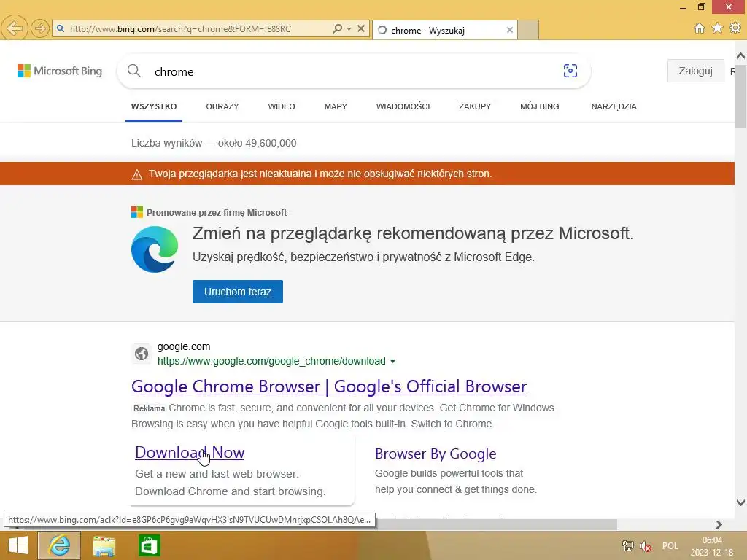The image size is (747, 560).
Task: Expand the arrow beside the google.com URL
Action: [x=392, y=362]
